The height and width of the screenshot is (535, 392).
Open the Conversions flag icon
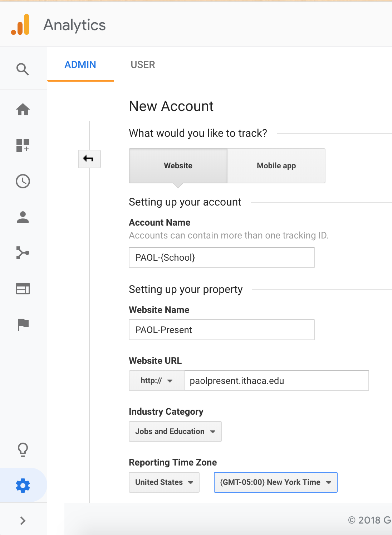coord(23,324)
